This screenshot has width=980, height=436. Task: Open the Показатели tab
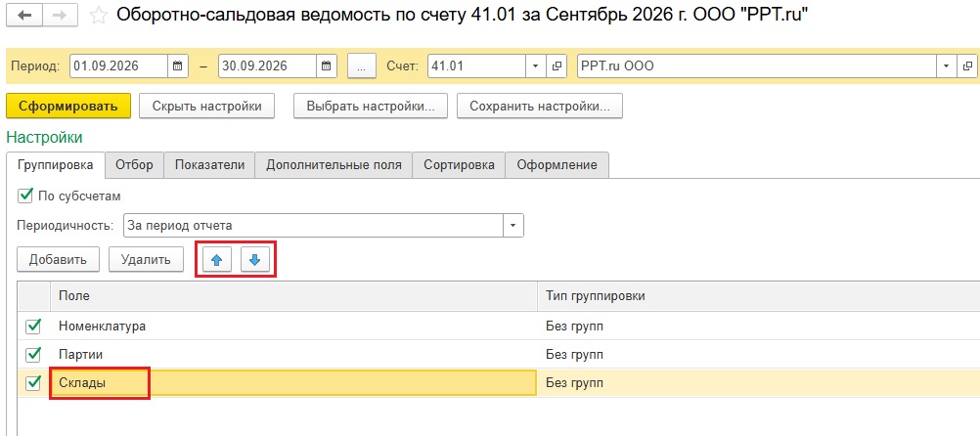209,165
